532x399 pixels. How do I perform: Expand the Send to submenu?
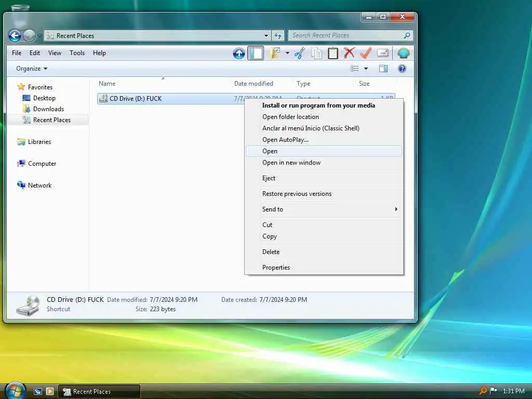324,209
